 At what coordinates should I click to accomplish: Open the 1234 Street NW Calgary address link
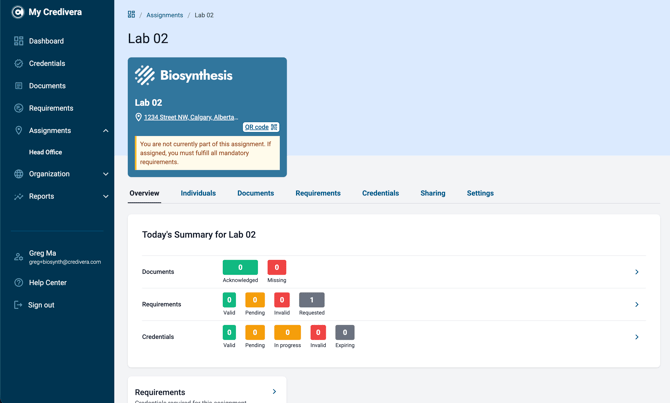[191, 117]
